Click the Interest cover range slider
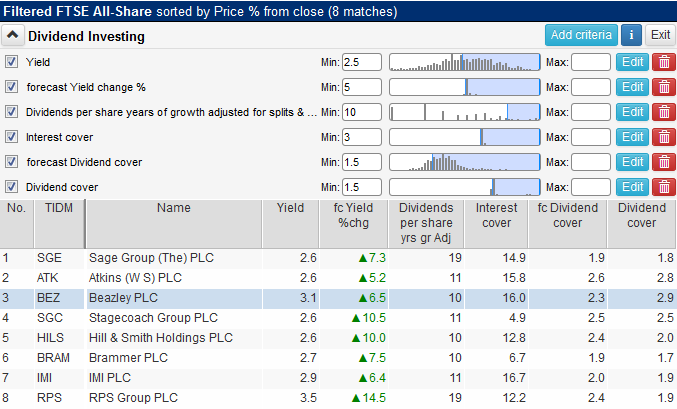 click(465, 137)
